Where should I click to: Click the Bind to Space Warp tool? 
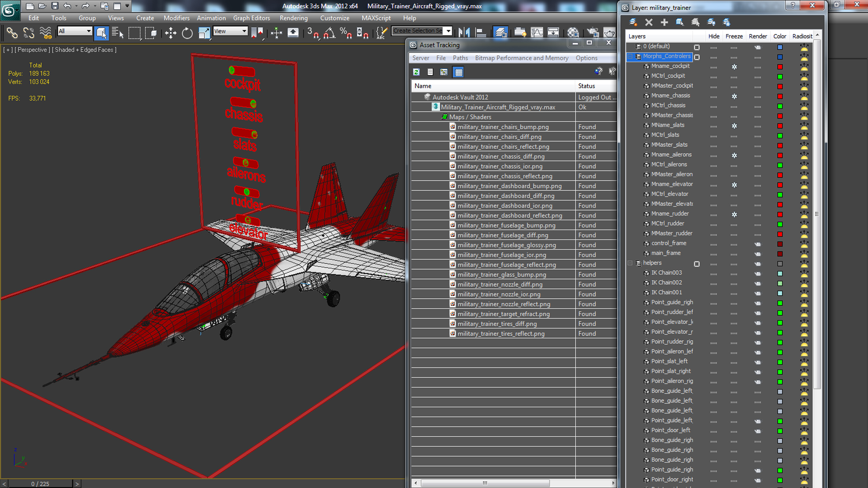point(45,33)
